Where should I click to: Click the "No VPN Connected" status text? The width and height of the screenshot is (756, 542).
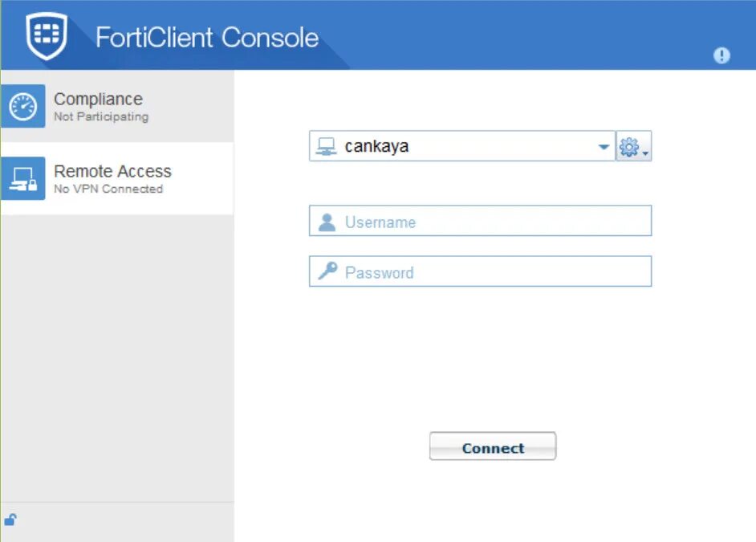tap(108, 189)
